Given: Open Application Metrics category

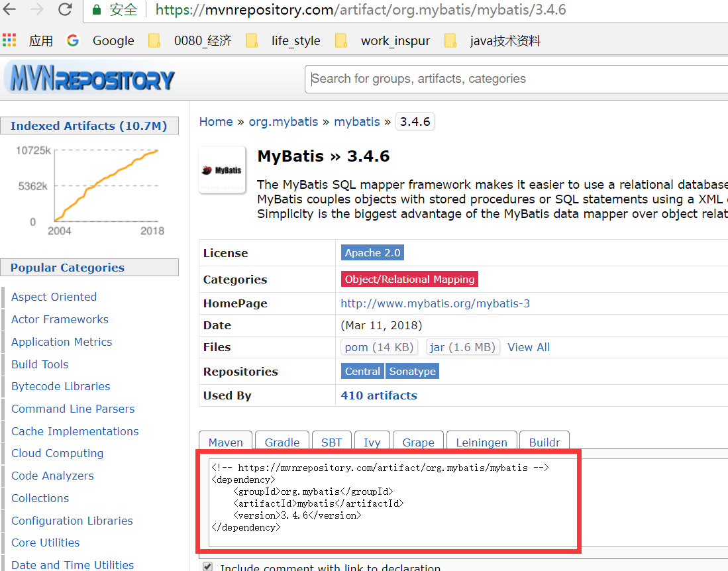Looking at the screenshot, I should coord(62,342).
